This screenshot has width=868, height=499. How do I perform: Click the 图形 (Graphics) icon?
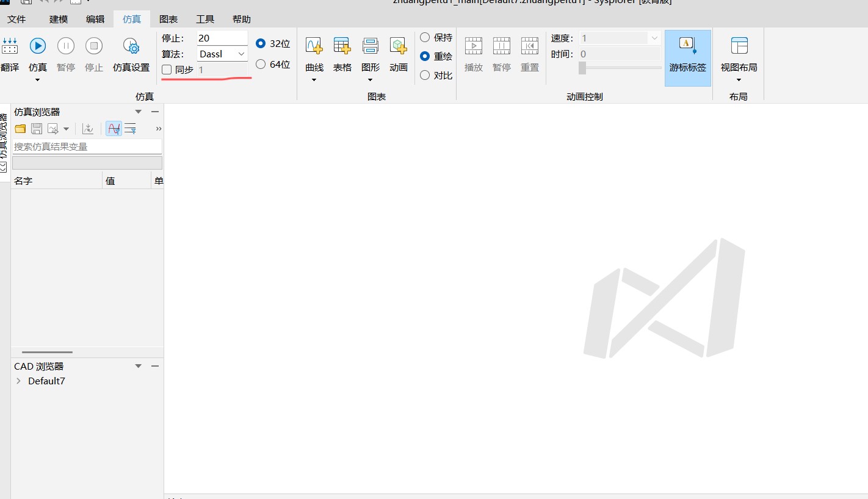point(371,46)
